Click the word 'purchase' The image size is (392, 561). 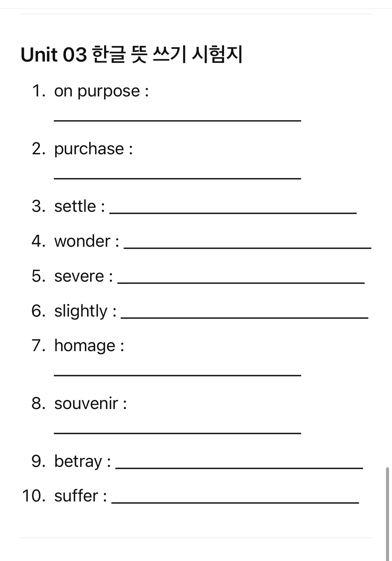coord(89,149)
